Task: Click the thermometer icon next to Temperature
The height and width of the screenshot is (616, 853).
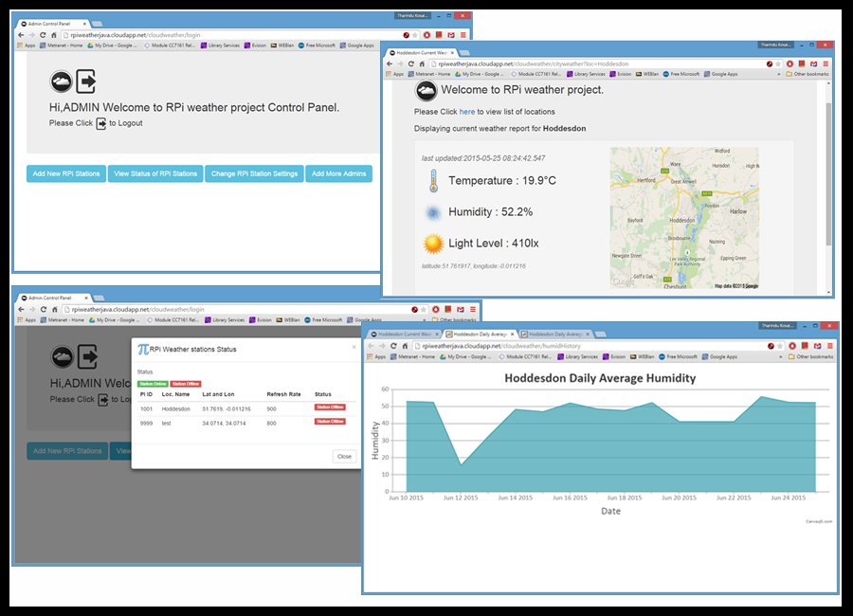Action: pyautogui.click(x=433, y=181)
